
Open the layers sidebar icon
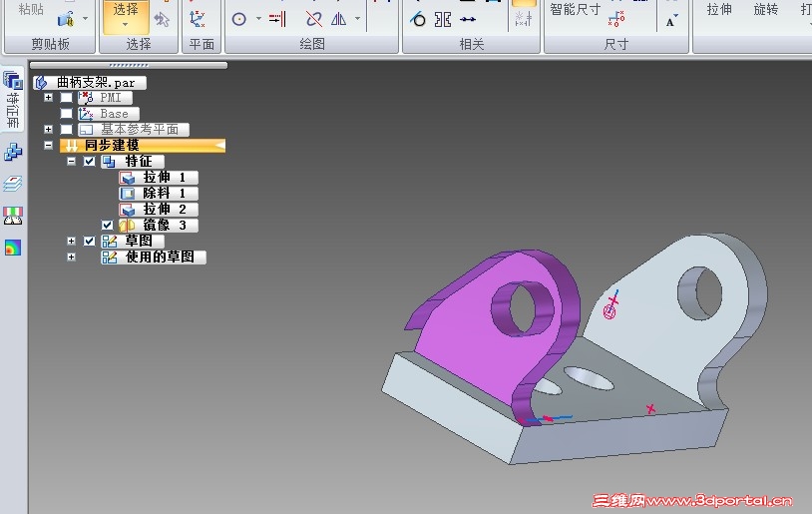click(13, 184)
